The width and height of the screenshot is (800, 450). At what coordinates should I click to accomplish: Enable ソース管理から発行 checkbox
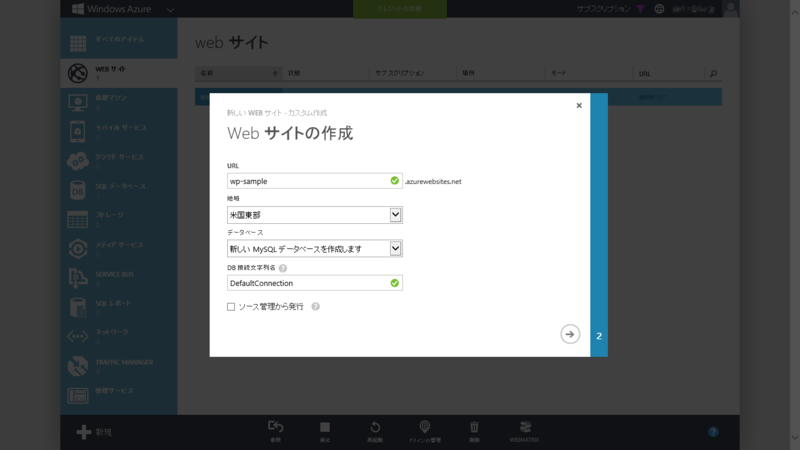(231, 307)
